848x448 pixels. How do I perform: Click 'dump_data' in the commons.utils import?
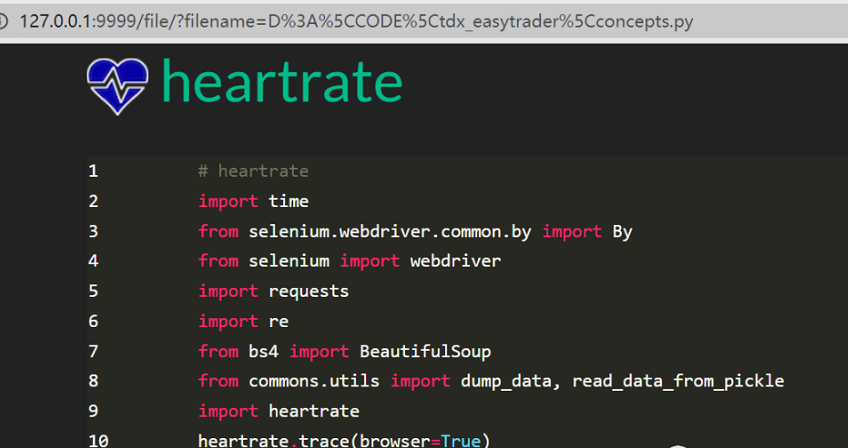[x=506, y=381]
